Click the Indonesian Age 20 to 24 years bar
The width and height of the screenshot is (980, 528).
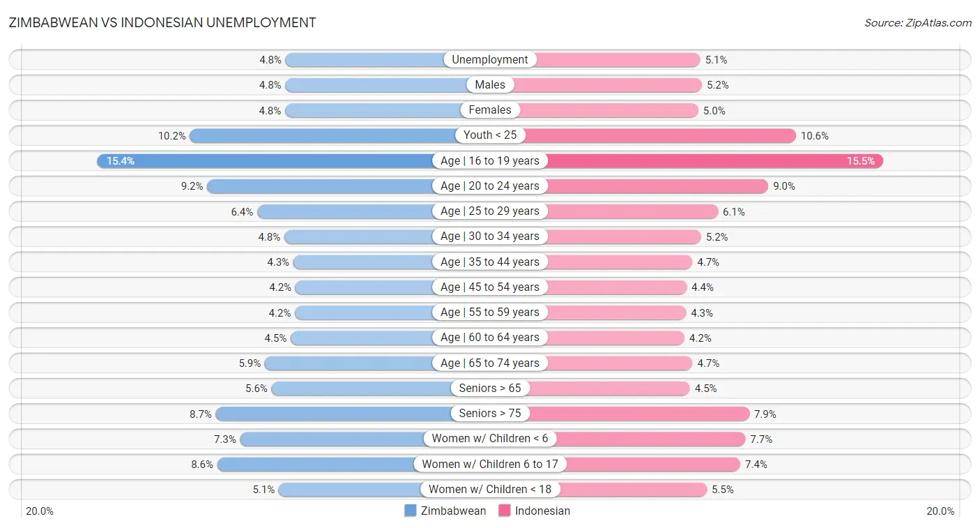655,186
